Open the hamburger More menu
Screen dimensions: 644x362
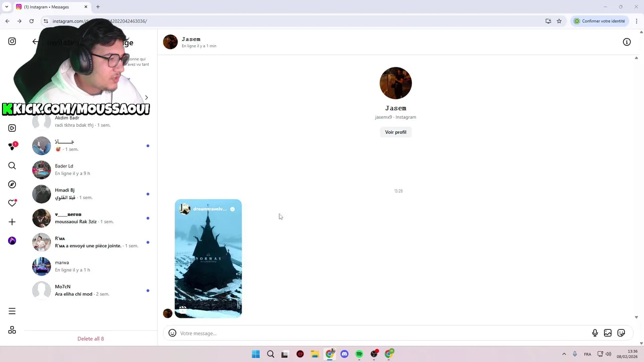[12, 311]
